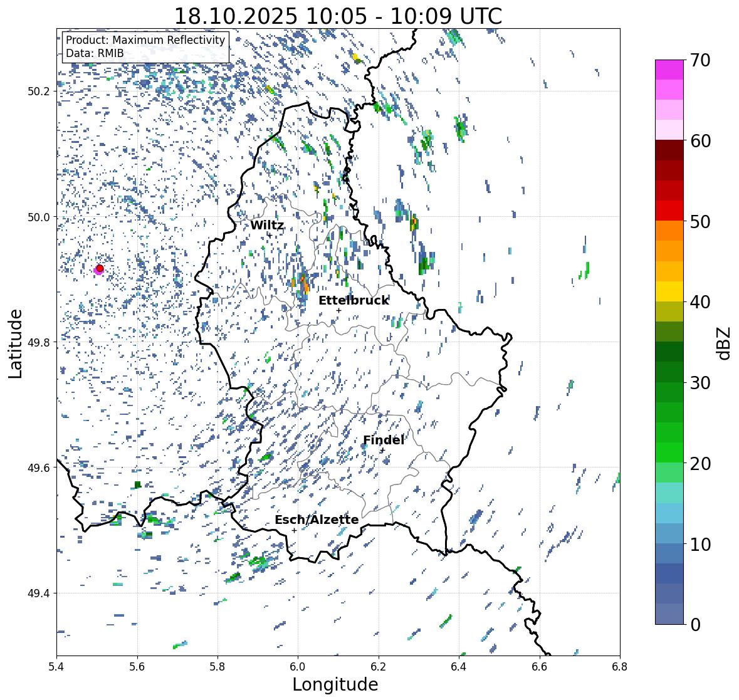
Task: Click the longitude tick label 6.6
Action: (540, 666)
